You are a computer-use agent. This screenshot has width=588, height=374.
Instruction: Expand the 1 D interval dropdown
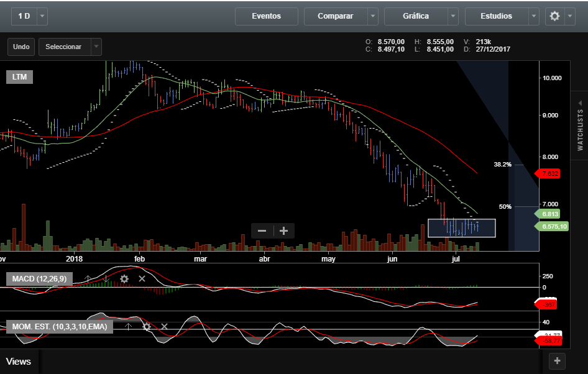pos(42,16)
